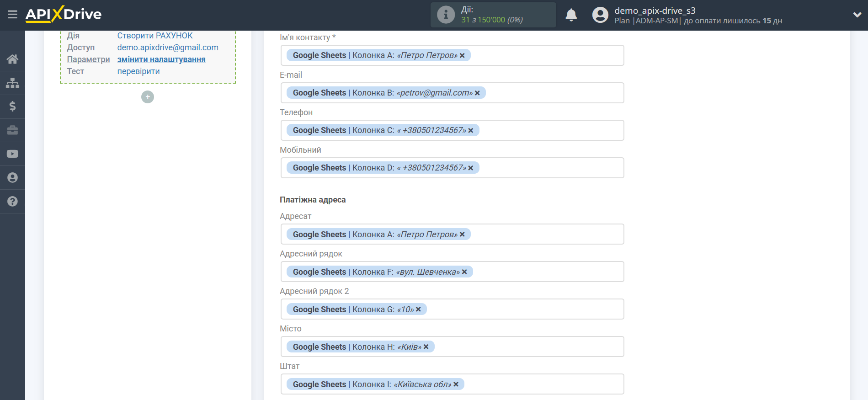The width and height of the screenshot is (868, 400).
Task: Open the «Створити РАХУНОК» action link
Action: [x=155, y=36]
